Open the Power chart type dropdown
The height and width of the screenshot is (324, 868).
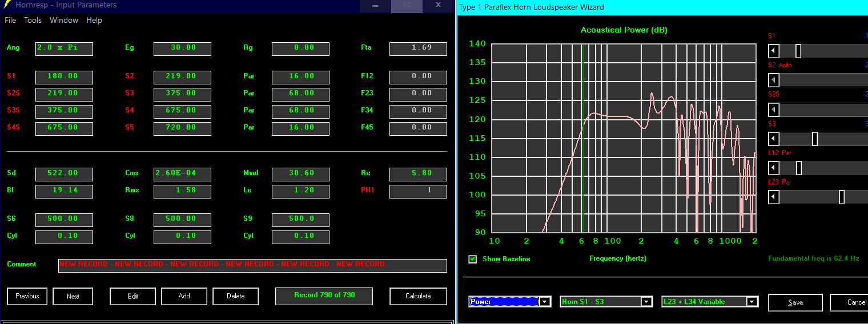click(510, 302)
